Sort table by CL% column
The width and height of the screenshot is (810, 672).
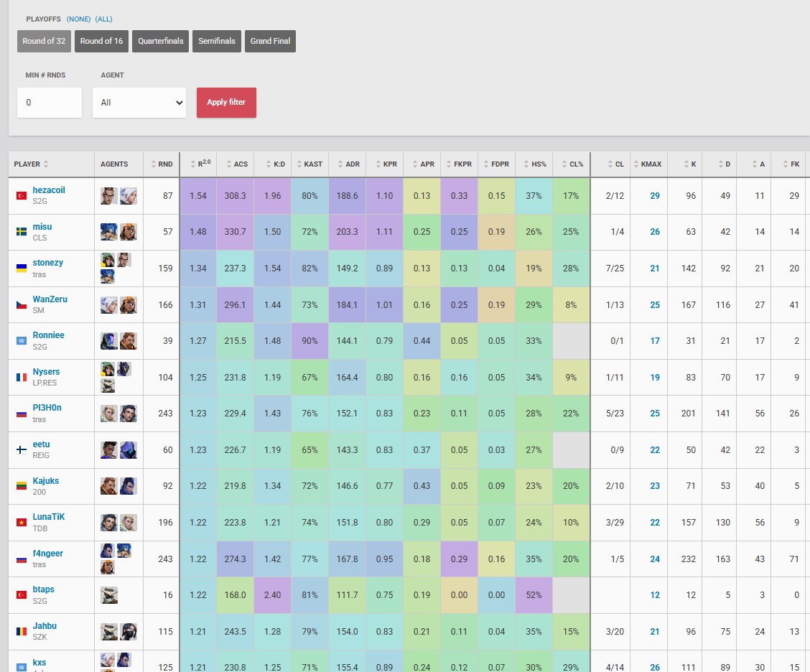click(572, 164)
